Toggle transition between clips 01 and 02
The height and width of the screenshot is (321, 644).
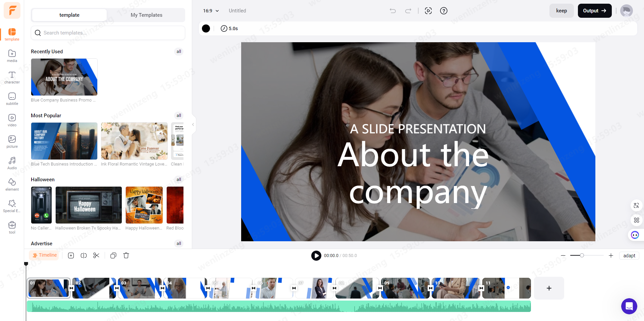point(71,288)
